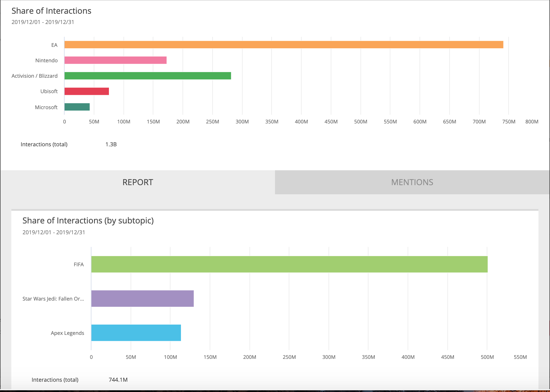Click the pink Nintendo bar
Image resolution: width=550 pixels, height=392 pixels.
(115, 60)
